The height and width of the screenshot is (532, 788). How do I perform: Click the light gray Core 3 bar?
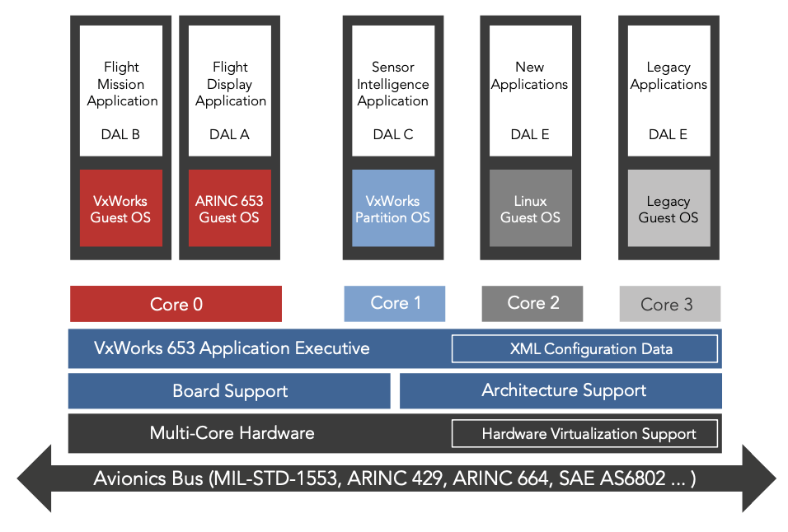tap(670, 304)
